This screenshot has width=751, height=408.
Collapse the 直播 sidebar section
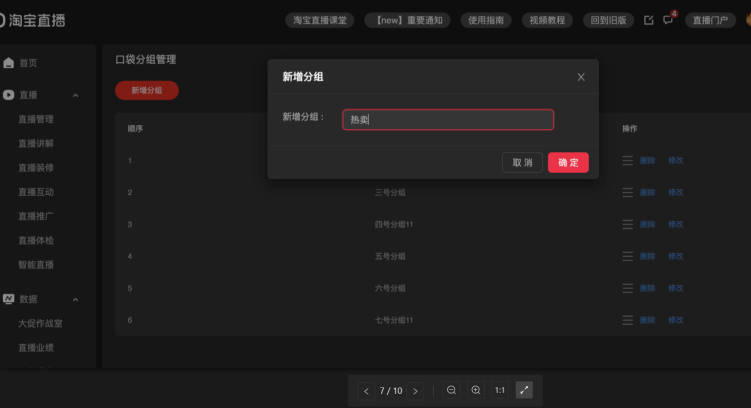[x=75, y=95]
